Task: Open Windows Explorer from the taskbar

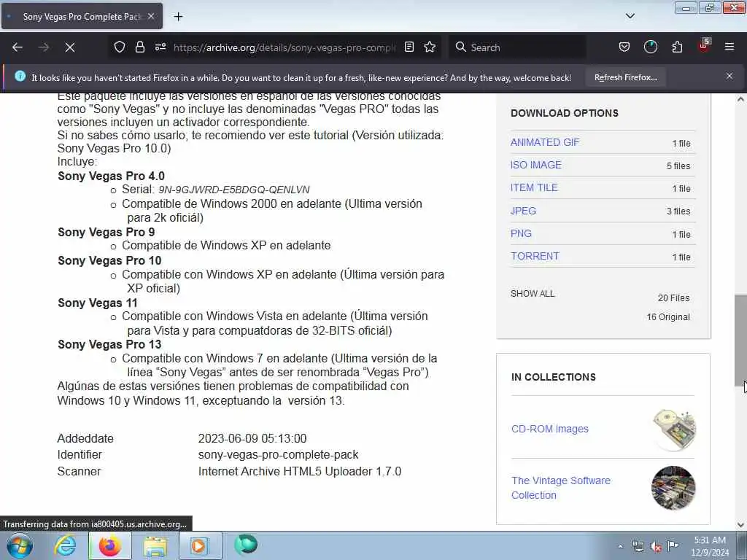Action: (x=155, y=546)
